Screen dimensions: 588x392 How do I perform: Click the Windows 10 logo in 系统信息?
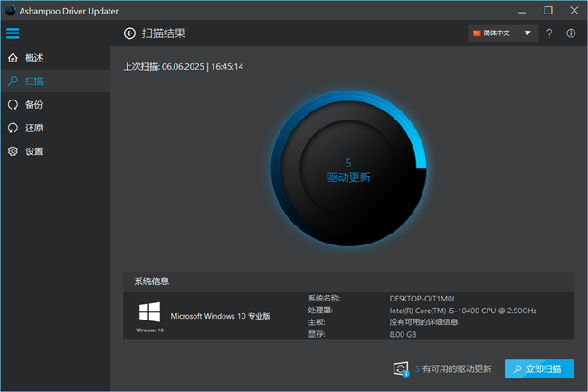click(x=150, y=313)
